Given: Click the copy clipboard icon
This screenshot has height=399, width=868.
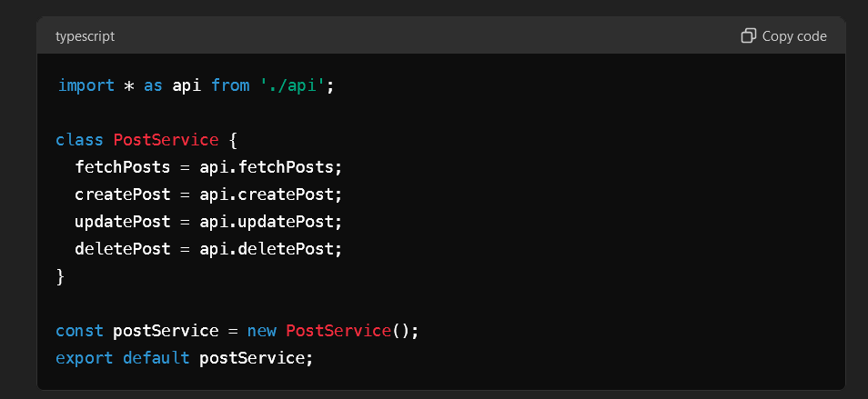Looking at the screenshot, I should (749, 36).
